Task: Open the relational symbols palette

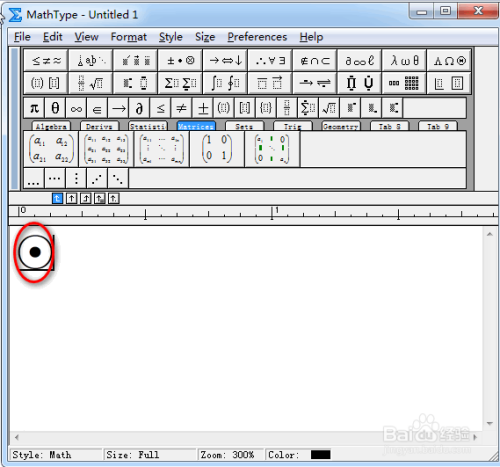Action: pos(46,60)
